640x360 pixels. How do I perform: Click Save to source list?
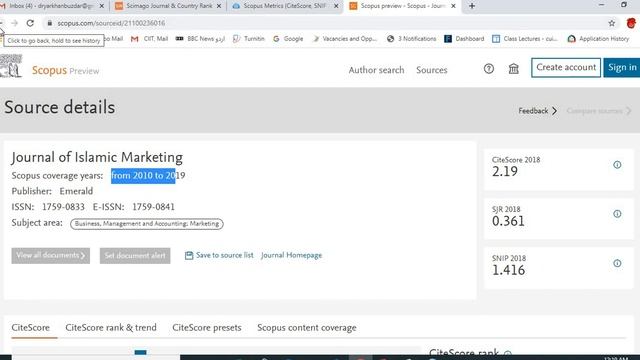click(x=219, y=256)
